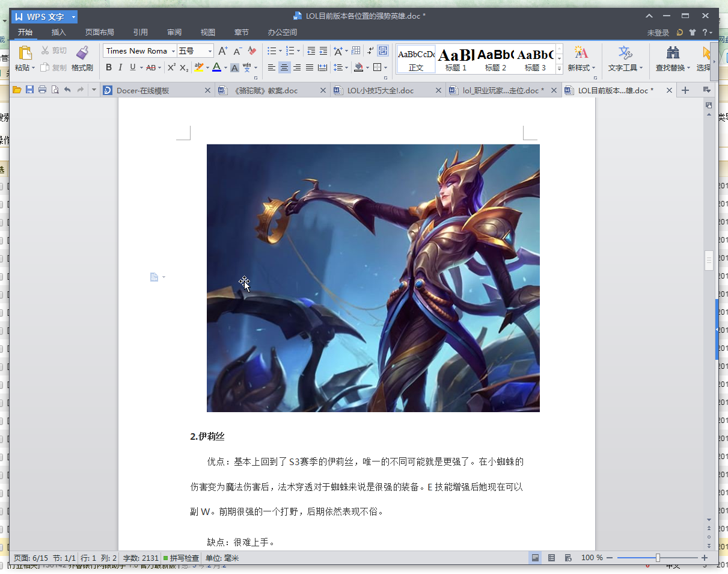Clear formatting with the eraser icon
Image resolution: width=728 pixels, height=574 pixels.
click(x=252, y=51)
